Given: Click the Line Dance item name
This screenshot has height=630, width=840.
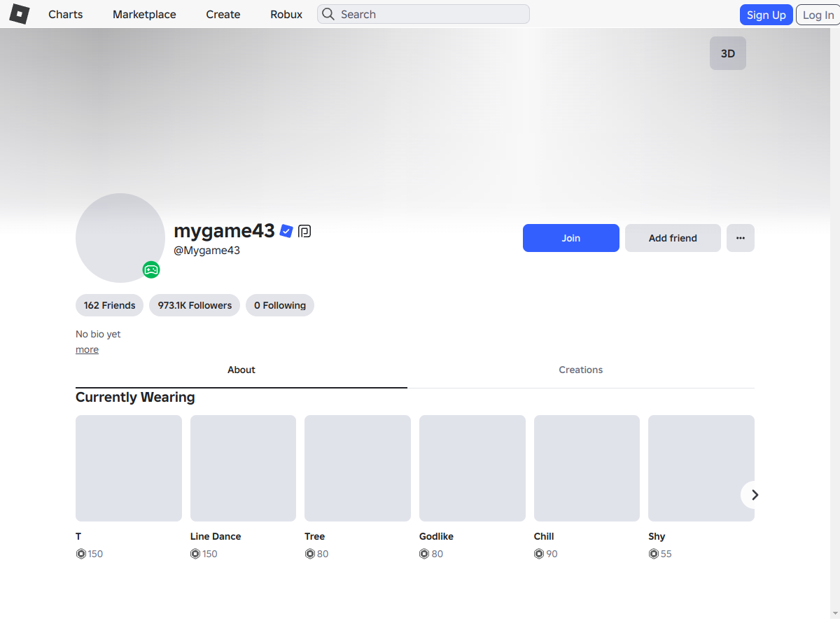Looking at the screenshot, I should tap(216, 536).
